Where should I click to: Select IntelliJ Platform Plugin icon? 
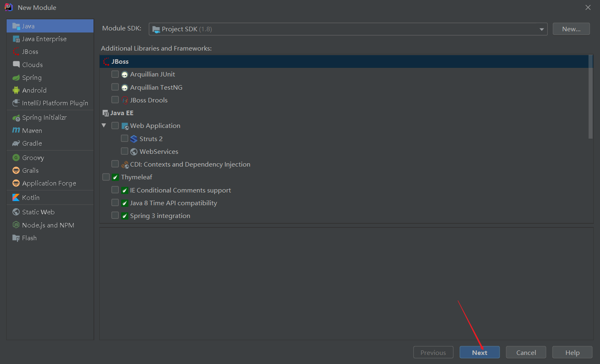(16, 103)
